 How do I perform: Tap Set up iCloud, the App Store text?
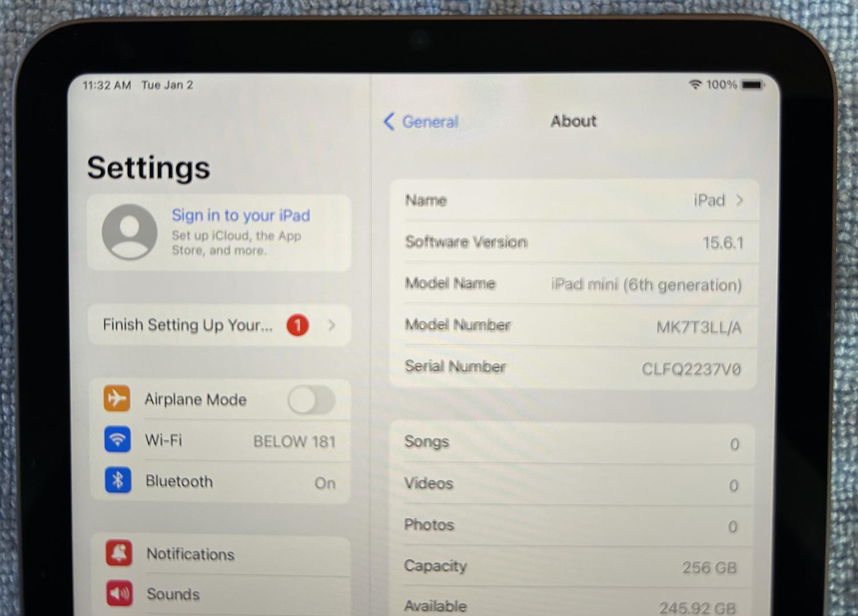(237, 243)
